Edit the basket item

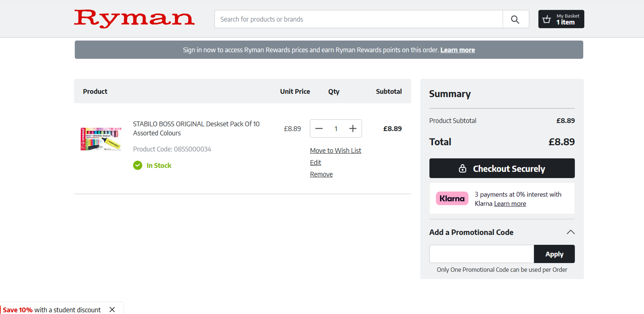click(315, 162)
